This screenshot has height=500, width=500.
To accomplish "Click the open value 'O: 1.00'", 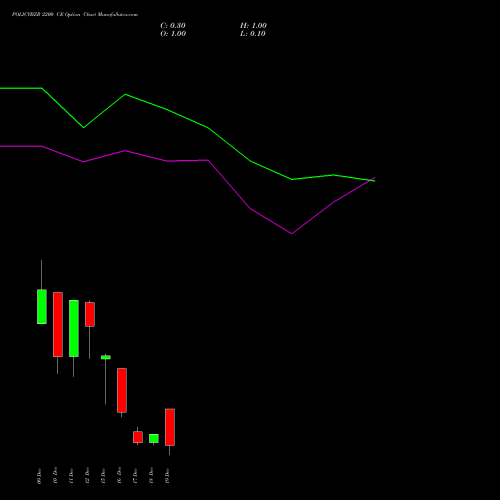I will (173, 34).
